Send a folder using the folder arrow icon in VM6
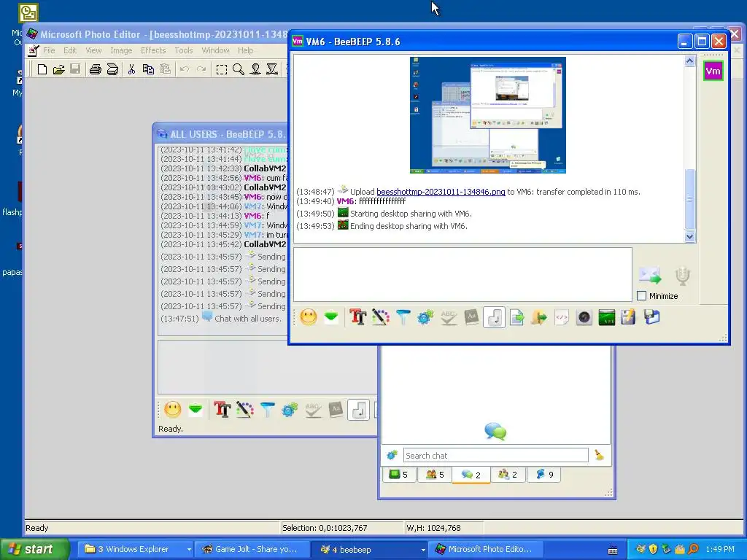 [x=539, y=317]
